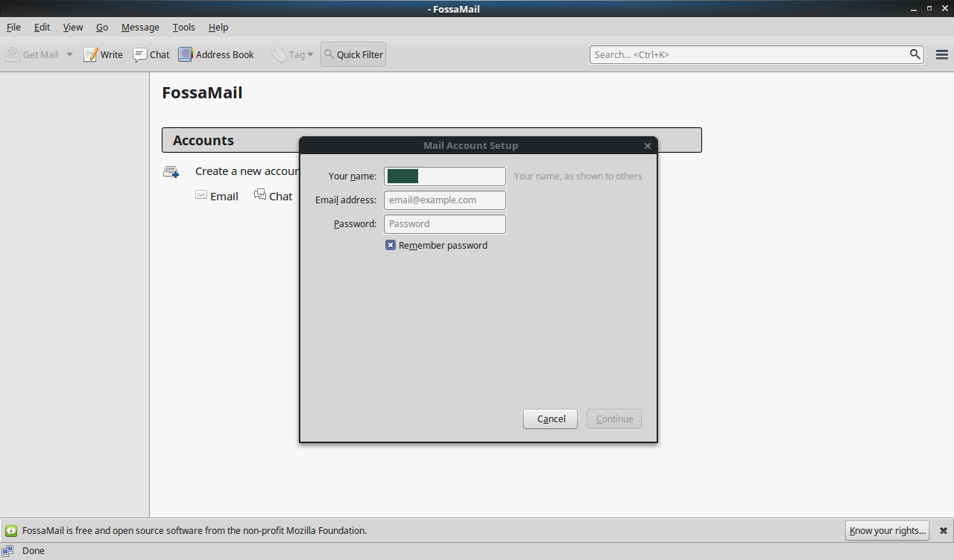Open the Edit menu
Viewport: 954px width, 560px height.
pos(42,27)
